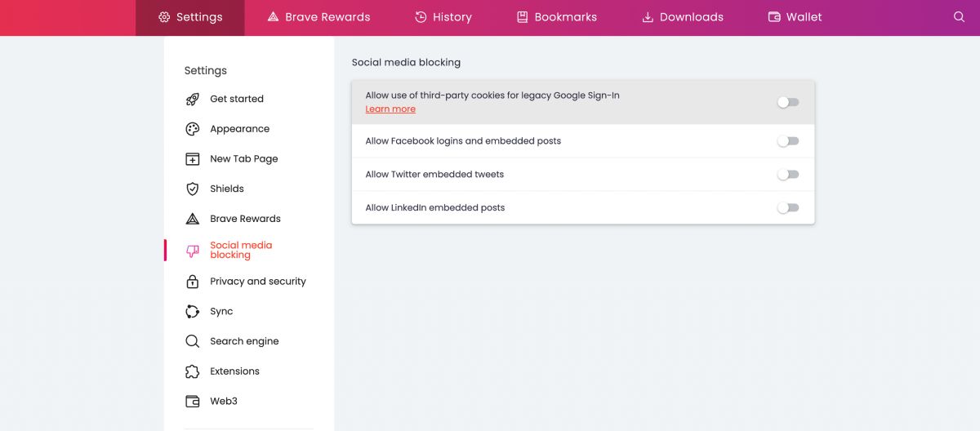Image resolution: width=980 pixels, height=431 pixels.
Task: Switch to the Downloads tab
Action: 682,17
